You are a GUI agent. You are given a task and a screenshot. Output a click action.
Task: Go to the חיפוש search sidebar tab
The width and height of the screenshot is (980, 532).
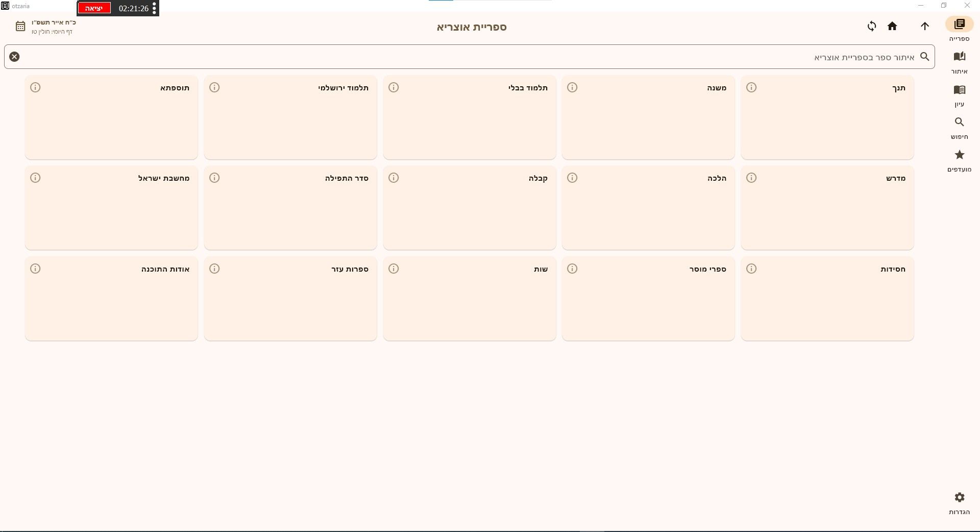pyautogui.click(x=959, y=128)
